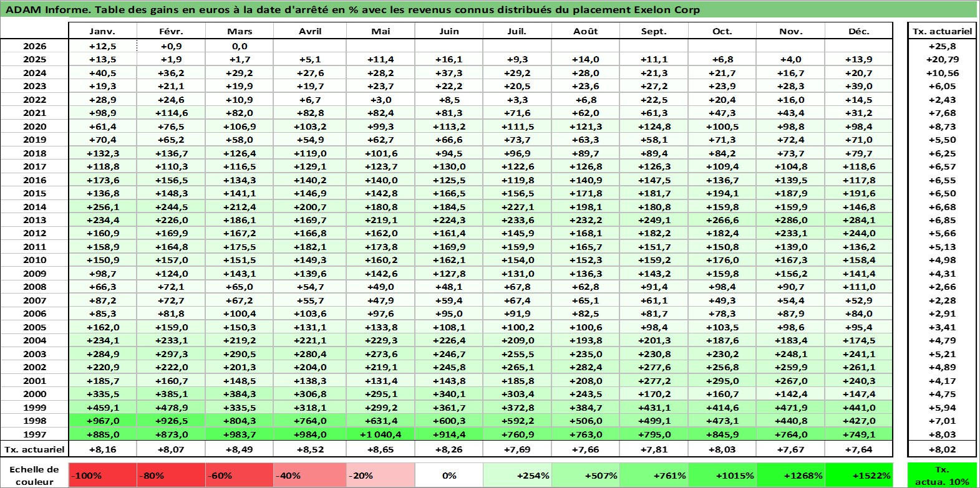Select the 'Mai' column header
Image resolution: width=980 pixels, height=488 pixels.
click(x=381, y=31)
